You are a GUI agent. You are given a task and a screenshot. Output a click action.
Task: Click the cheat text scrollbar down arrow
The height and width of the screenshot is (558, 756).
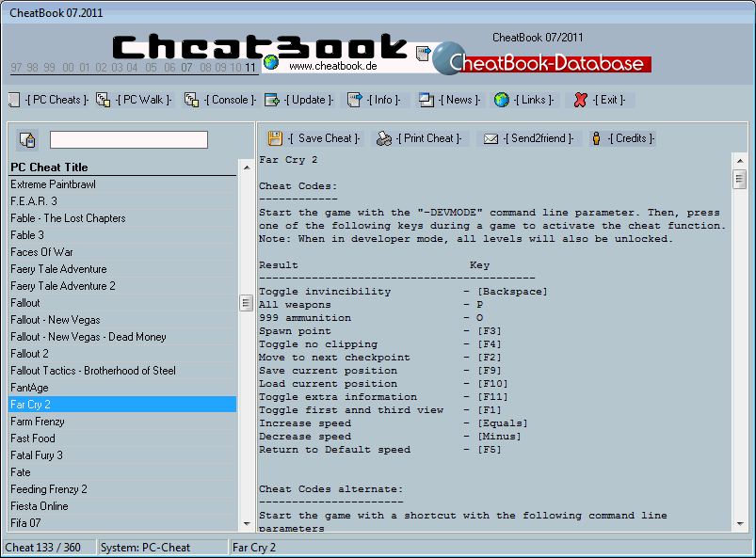(740, 524)
